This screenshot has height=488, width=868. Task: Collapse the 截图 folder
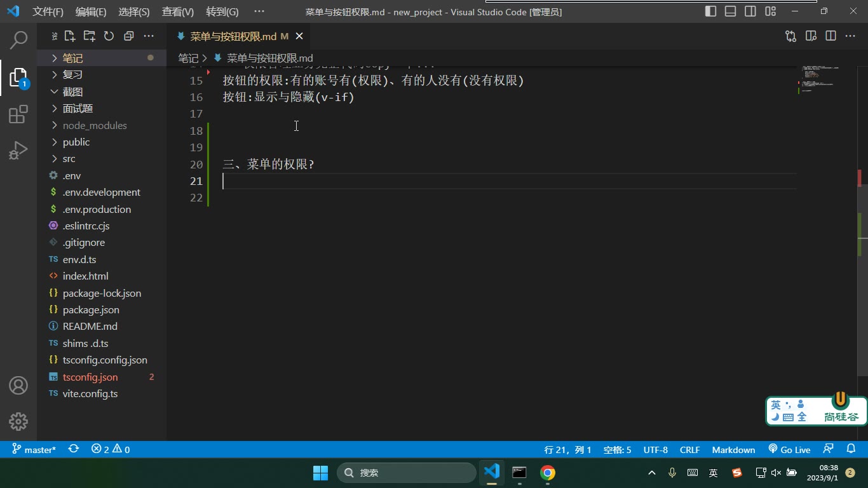(x=102, y=91)
